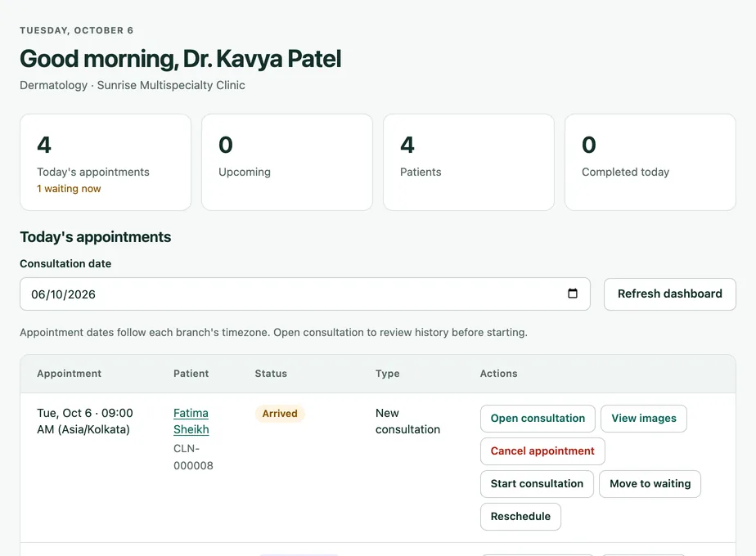756x556 pixels.
Task: Click the Appointment column header
Action: point(69,374)
